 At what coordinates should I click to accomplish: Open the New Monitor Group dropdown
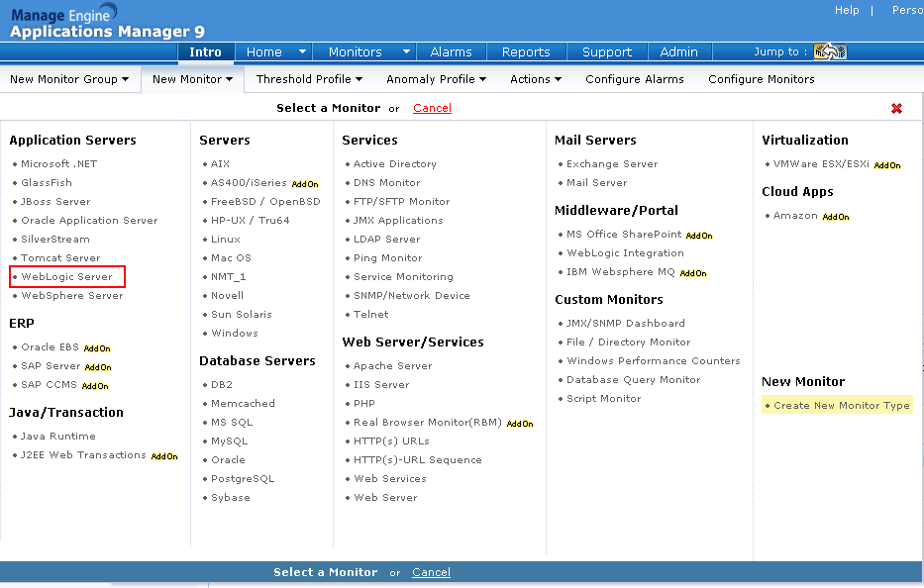coord(69,79)
